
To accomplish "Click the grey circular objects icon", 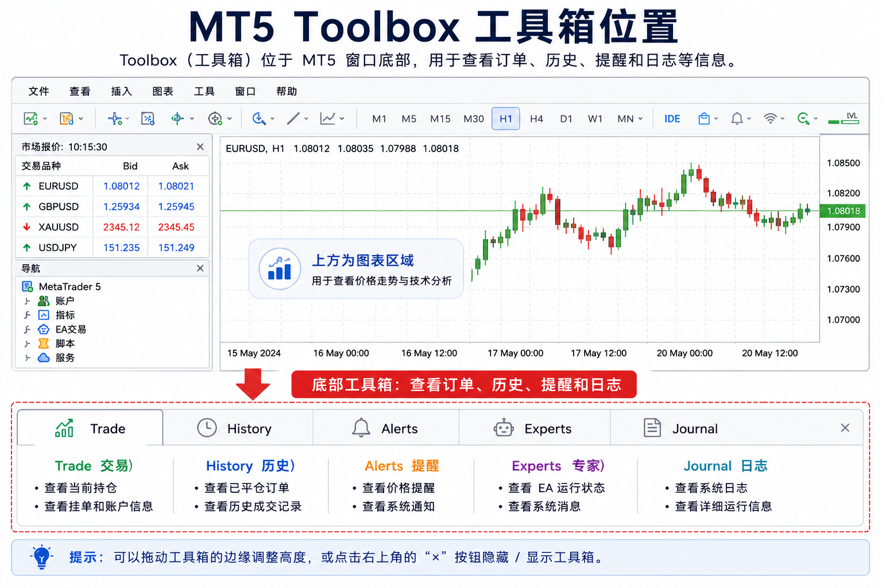I will click(x=215, y=119).
